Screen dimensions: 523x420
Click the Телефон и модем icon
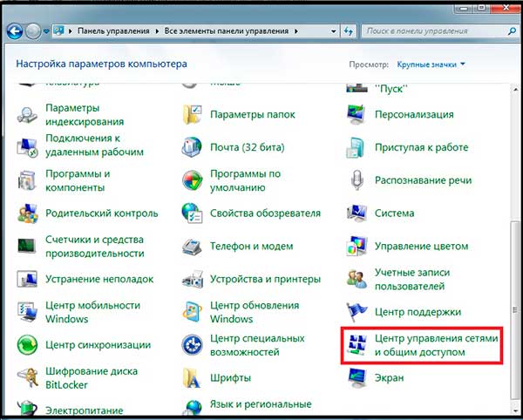click(x=192, y=247)
